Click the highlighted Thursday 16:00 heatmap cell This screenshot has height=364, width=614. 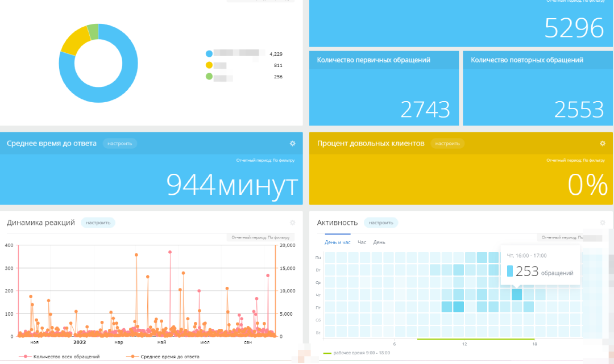coord(516,294)
